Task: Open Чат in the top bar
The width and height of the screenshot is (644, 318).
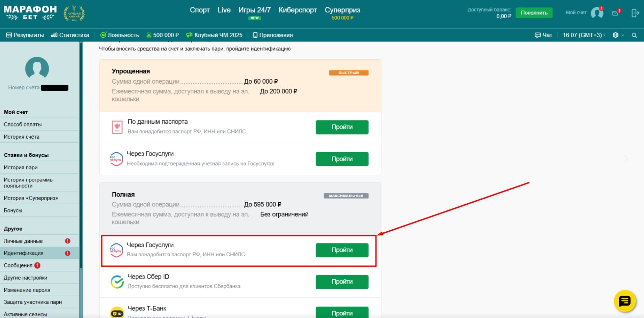Action: point(543,35)
